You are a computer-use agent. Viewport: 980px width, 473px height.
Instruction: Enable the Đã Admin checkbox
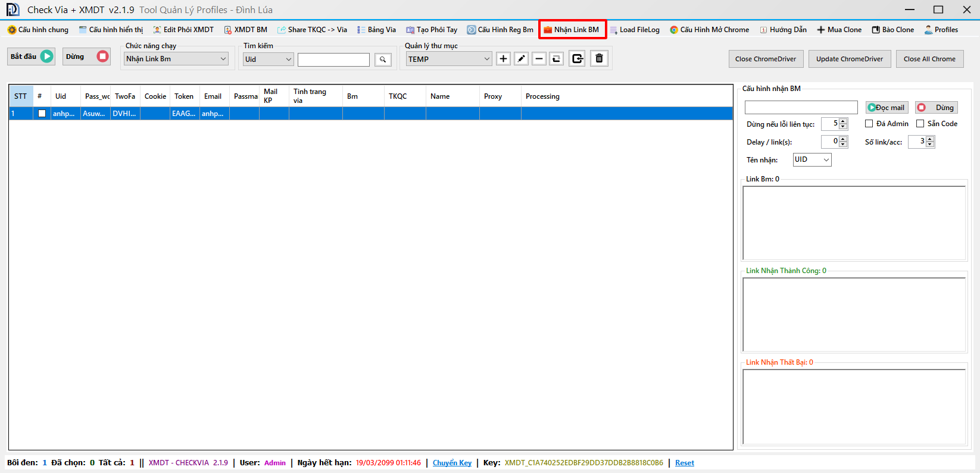869,124
